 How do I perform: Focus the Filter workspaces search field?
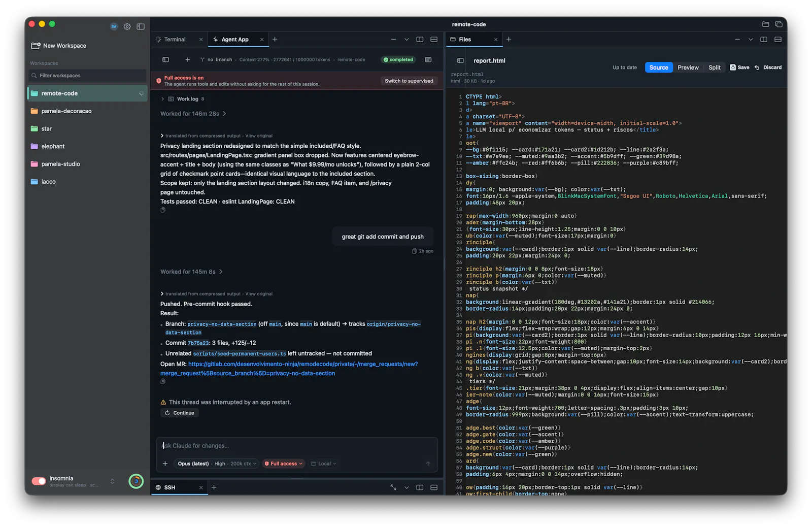tap(87, 76)
